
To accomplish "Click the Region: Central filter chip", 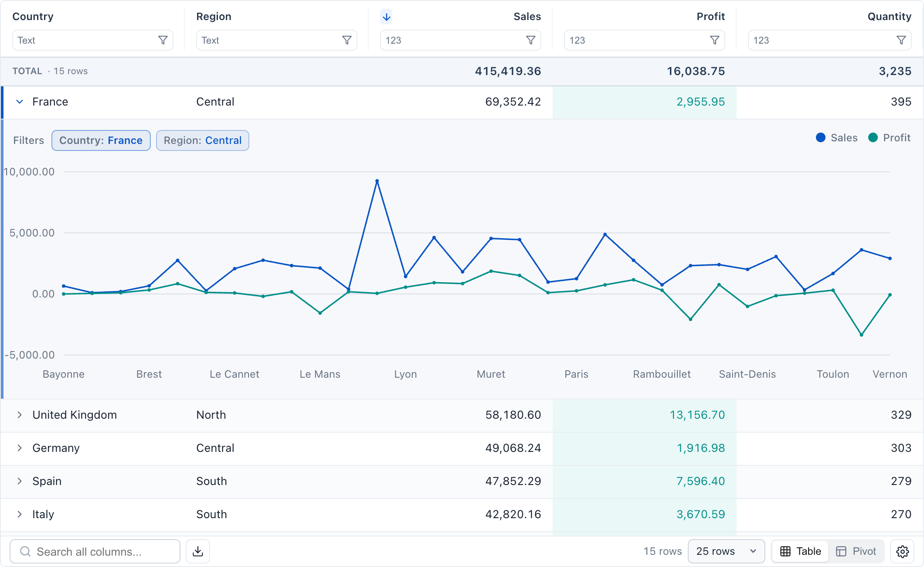I will click(x=203, y=140).
